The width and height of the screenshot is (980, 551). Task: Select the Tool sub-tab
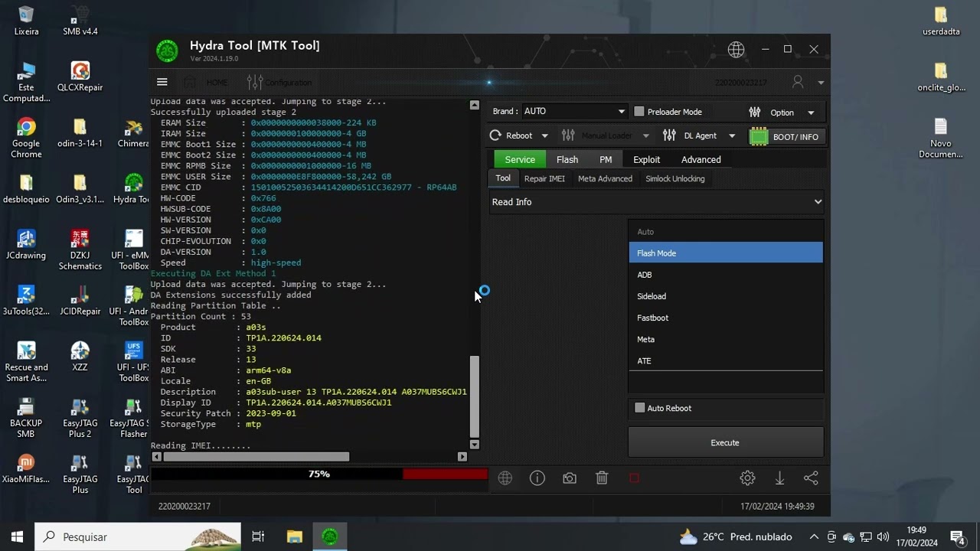(503, 178)
